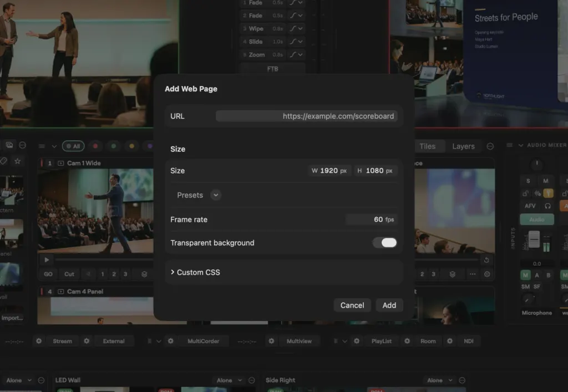Image resolution: width=568 pixels, height=392 pixels.
Task: Click the audio mixer hamburger menu icon
Action: [510, 145]
